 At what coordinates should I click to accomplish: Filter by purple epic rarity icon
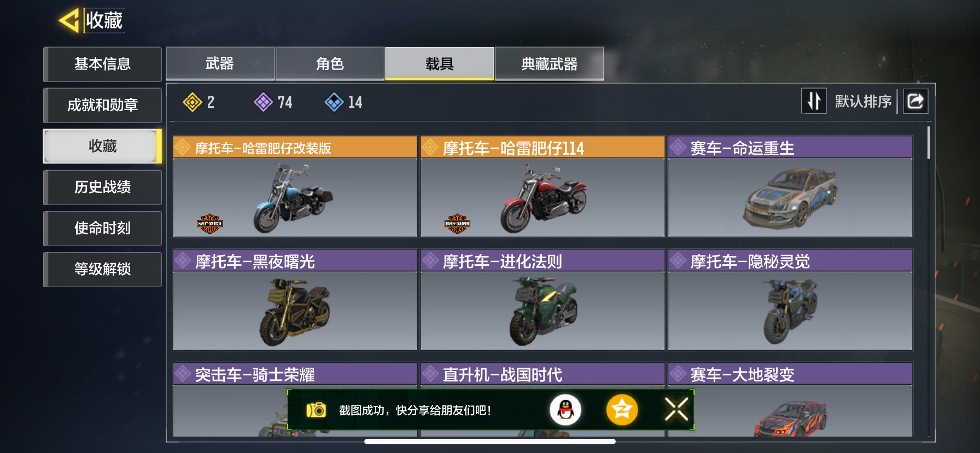pos(264,102)
